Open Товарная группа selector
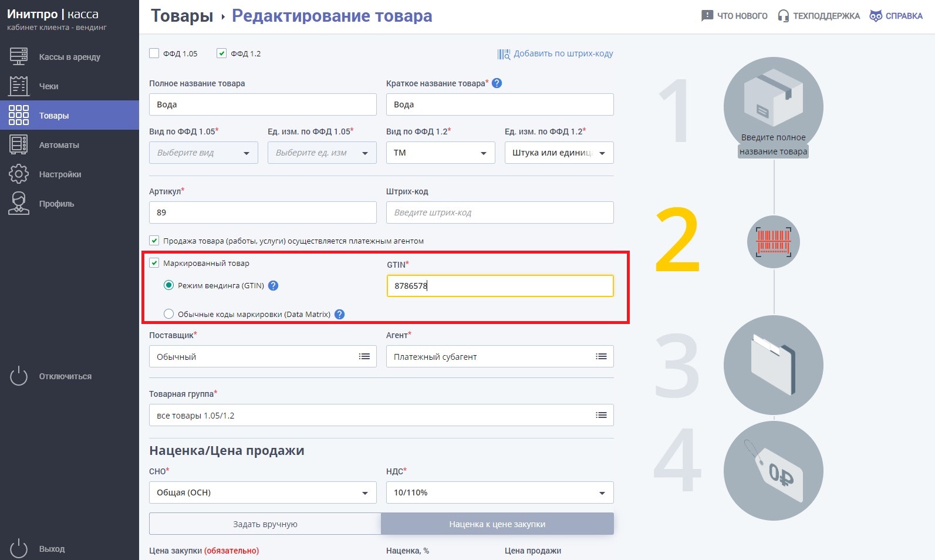935x560 pixels. click(382, 415)
